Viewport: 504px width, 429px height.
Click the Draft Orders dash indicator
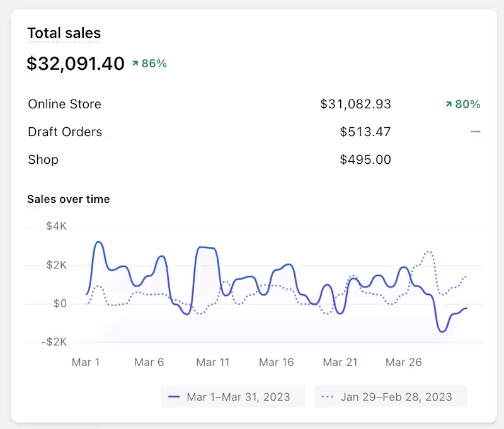pyautogui.click(x=476, y=132)
